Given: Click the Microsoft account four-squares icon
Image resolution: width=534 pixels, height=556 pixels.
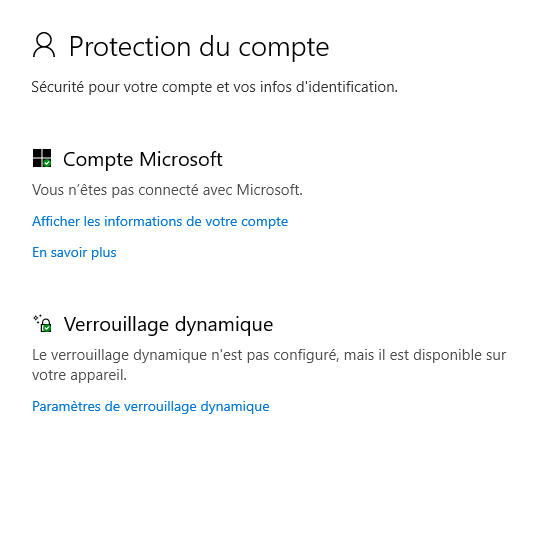Looking at the screenshot, I should (x=42, y=158).
